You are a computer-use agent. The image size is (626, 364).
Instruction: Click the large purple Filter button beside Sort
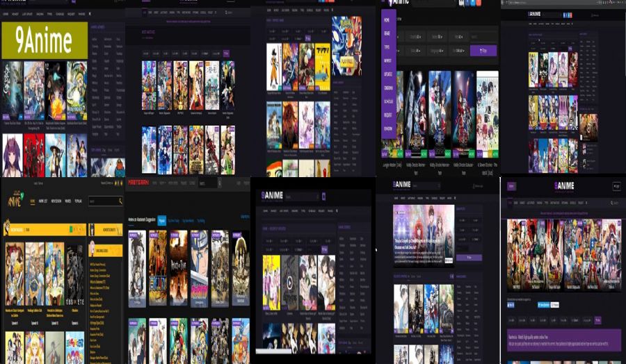483,51
